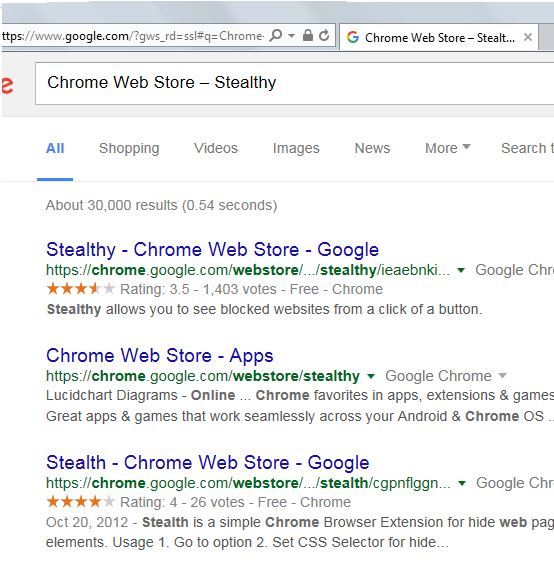Switch to the Videos results tab
Image resolution: width=554 pixels, height=579 pixels.
216,148
